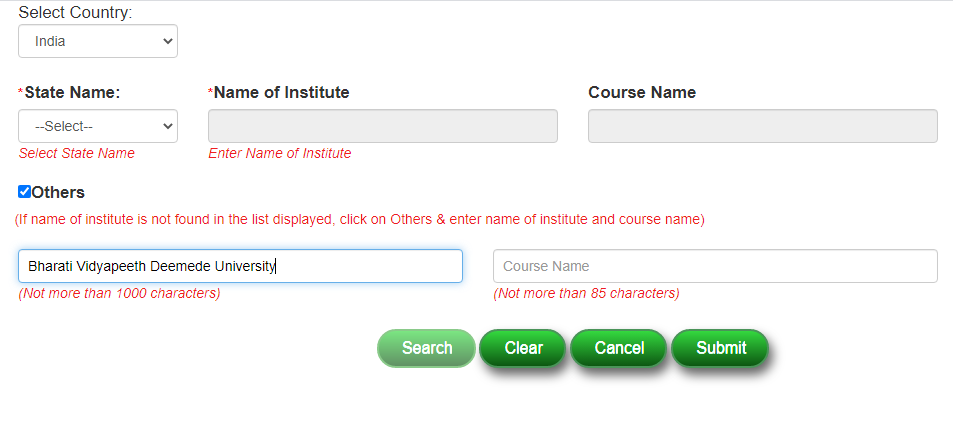Expand the State Name dropdown
The height and width of the screenshot is (436, 953).
(x=97, y=127)
